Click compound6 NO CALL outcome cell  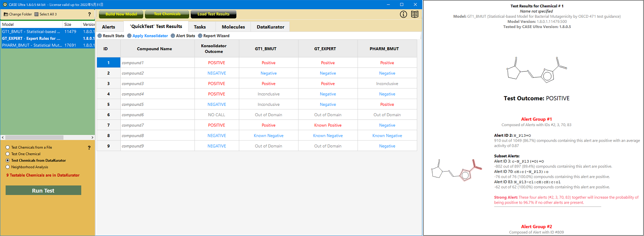(217, 115)
